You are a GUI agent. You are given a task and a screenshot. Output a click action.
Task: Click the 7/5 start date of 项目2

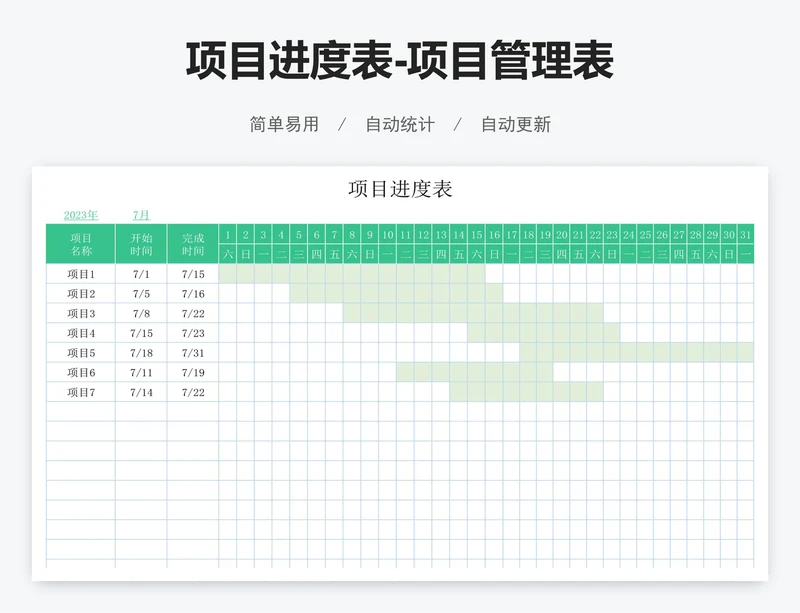[x=139, y=293]
